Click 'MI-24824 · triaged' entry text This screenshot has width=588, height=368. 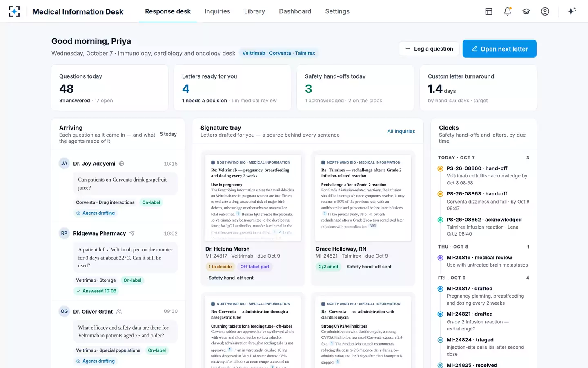(x=470, y=340)
